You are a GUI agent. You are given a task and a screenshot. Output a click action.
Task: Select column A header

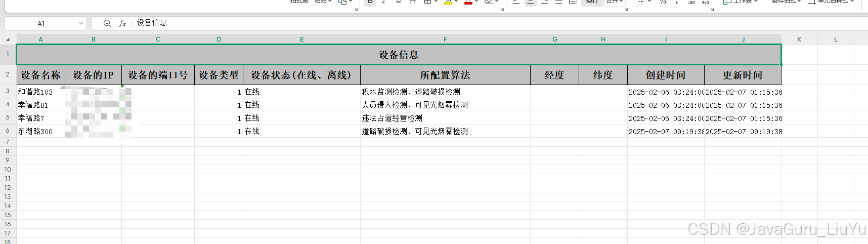(x=40, y=39)
